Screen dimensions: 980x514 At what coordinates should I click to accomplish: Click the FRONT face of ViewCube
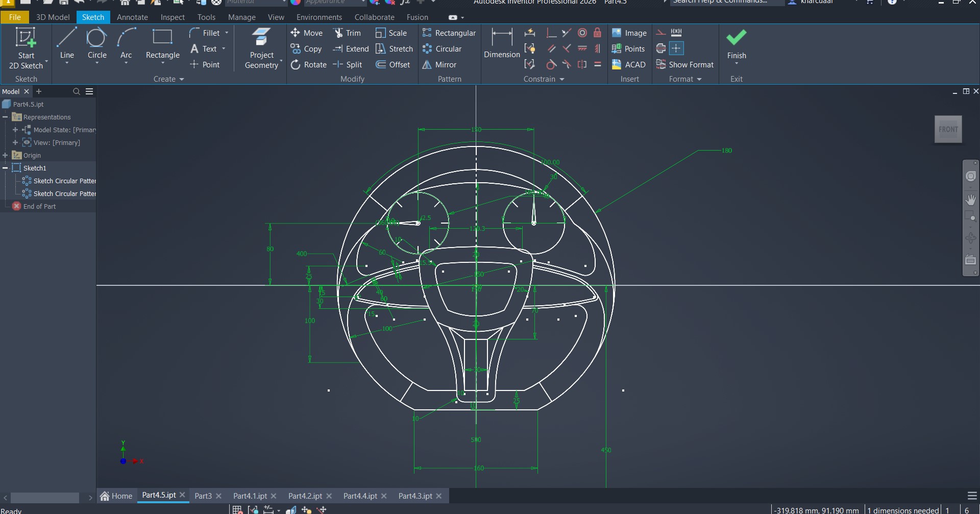tap(948, 130)
